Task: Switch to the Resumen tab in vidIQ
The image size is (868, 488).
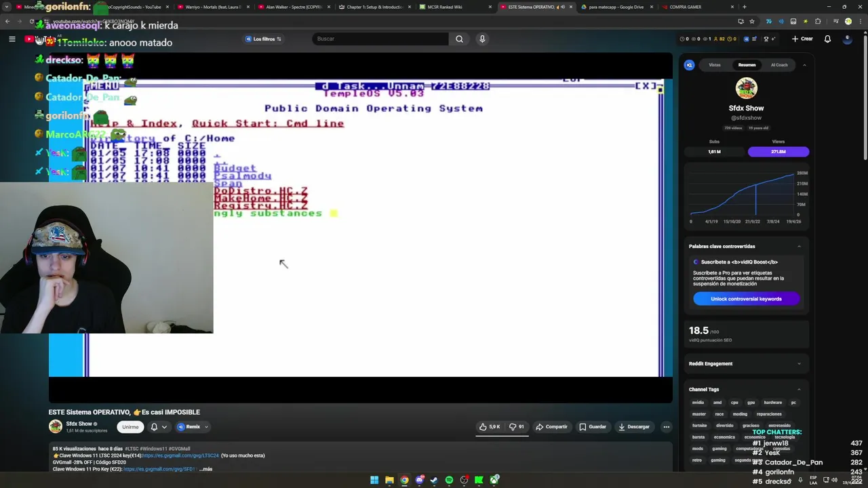Action: (x=747, y=65)
